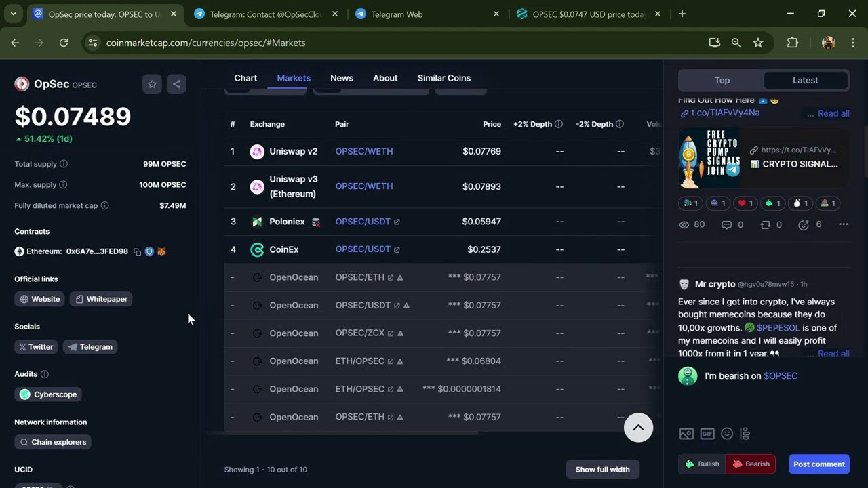Open the Chrome profile avatar

[x=828, y=43]
